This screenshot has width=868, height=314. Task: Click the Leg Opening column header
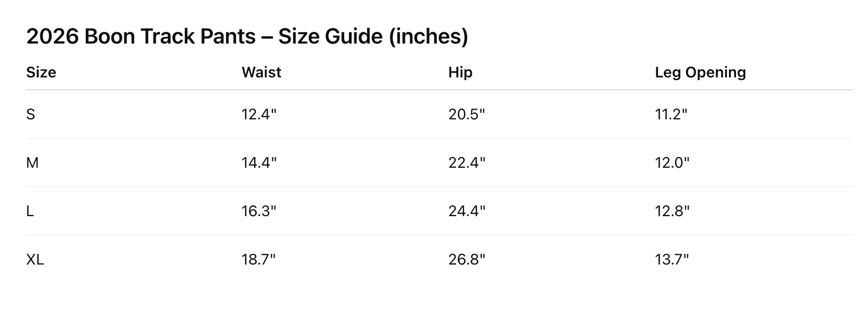click(x=700, y=73)
